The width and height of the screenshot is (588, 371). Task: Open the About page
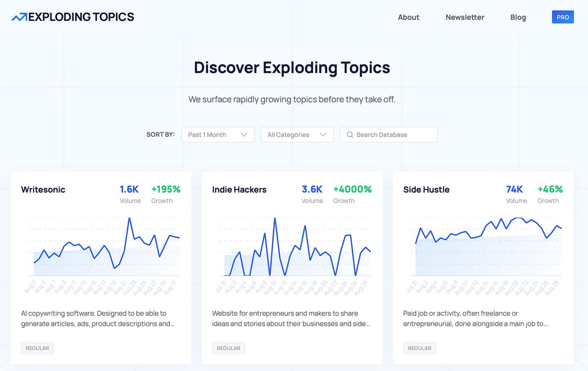coord(408,17)
